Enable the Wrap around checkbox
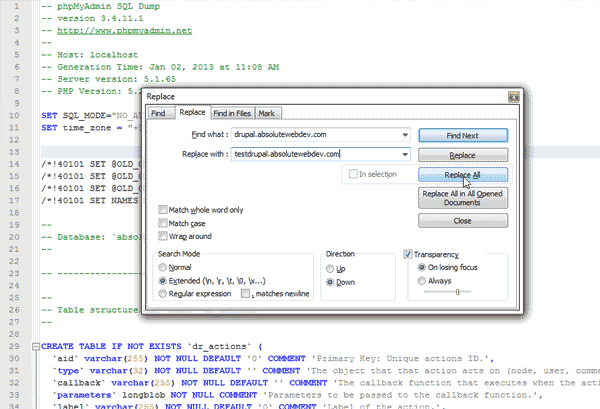The width and height of the screenshot is (600, 409). point(163,237)
